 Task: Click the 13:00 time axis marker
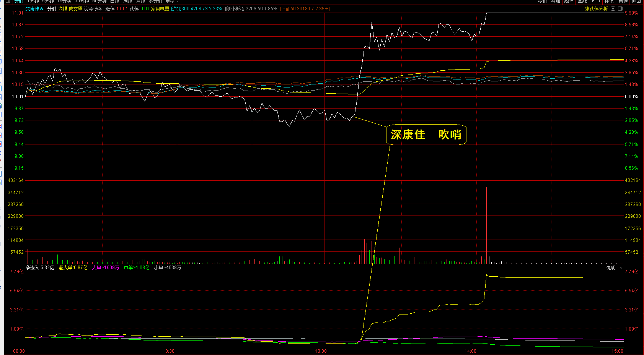(321, 351)
